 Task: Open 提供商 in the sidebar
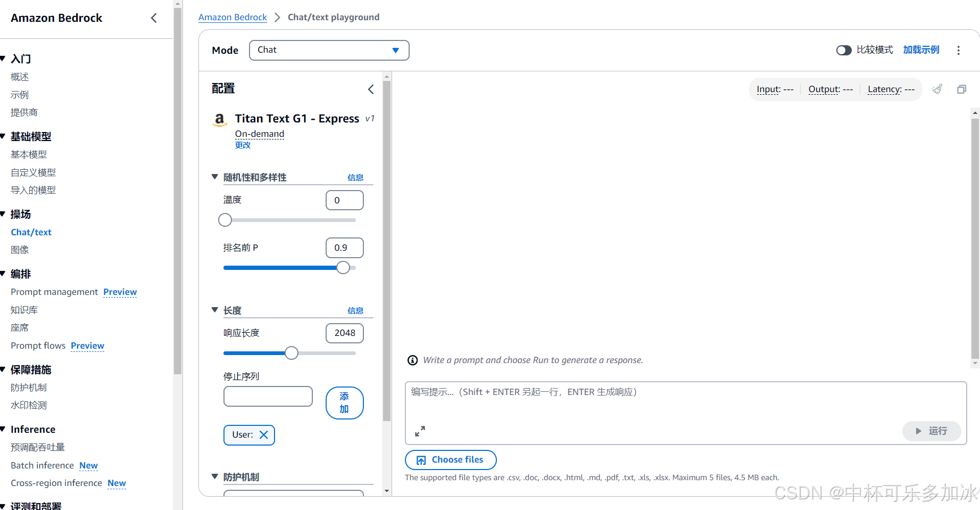(x=24, y=112)
